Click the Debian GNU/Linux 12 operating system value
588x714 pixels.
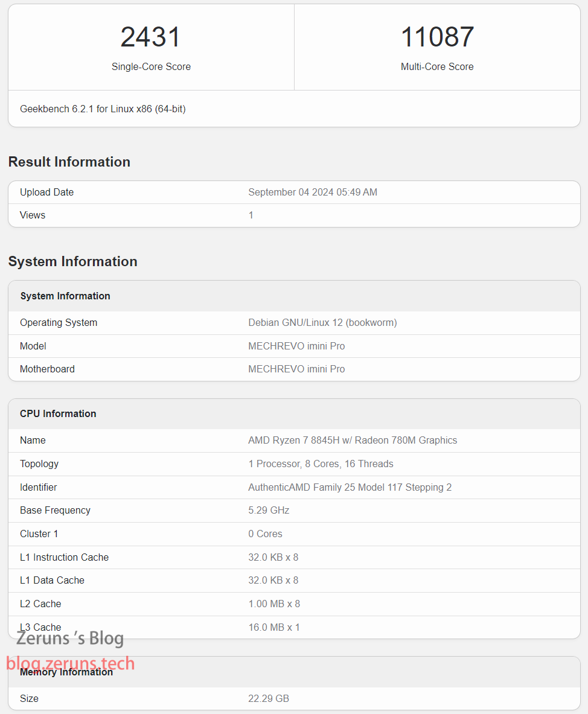click(322, 323)
